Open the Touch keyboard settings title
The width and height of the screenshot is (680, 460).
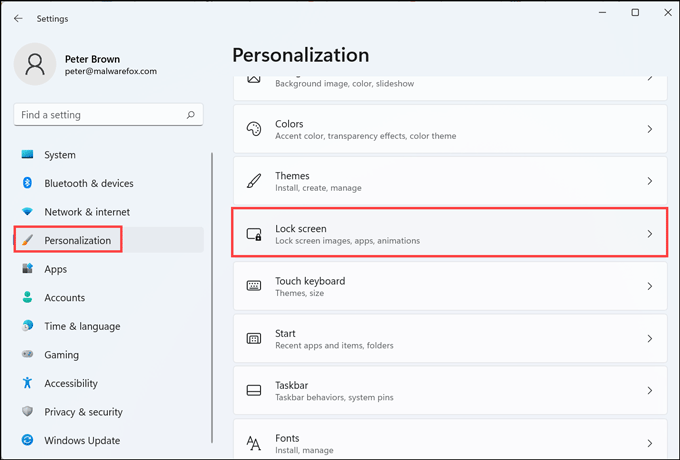tap(310, 281)
